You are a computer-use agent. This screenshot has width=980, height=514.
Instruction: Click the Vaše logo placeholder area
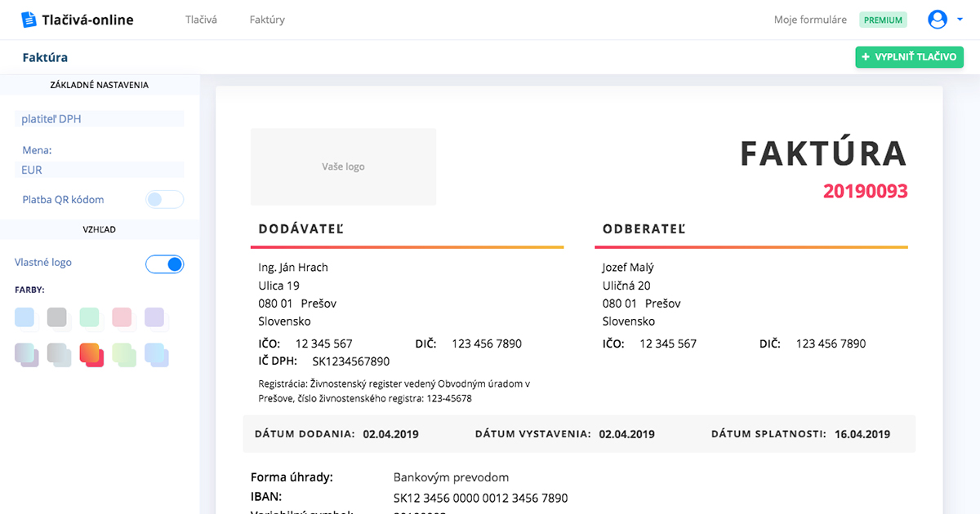pyautogui.click(x=343, y=166)
